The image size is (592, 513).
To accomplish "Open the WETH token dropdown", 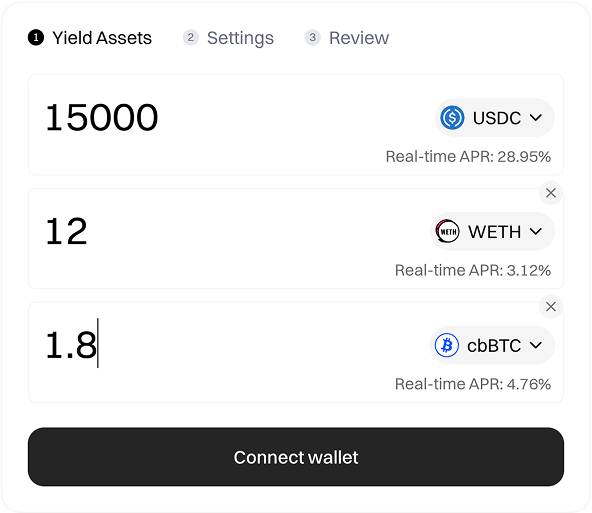I will click(492, 231).
